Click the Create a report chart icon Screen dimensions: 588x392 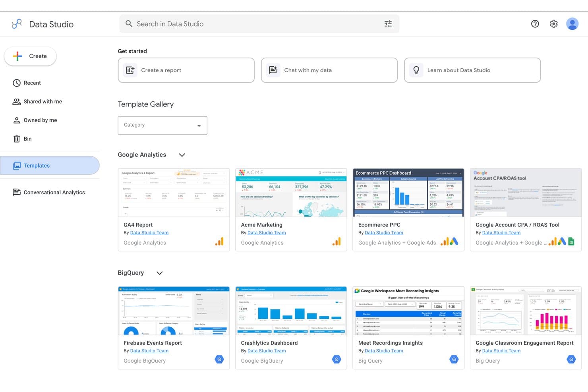coord(130,70)
